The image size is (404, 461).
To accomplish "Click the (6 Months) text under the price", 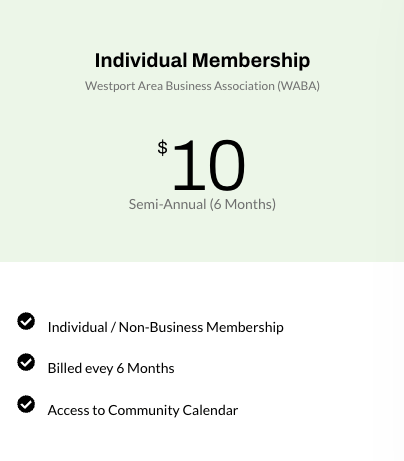I will 243,204.
